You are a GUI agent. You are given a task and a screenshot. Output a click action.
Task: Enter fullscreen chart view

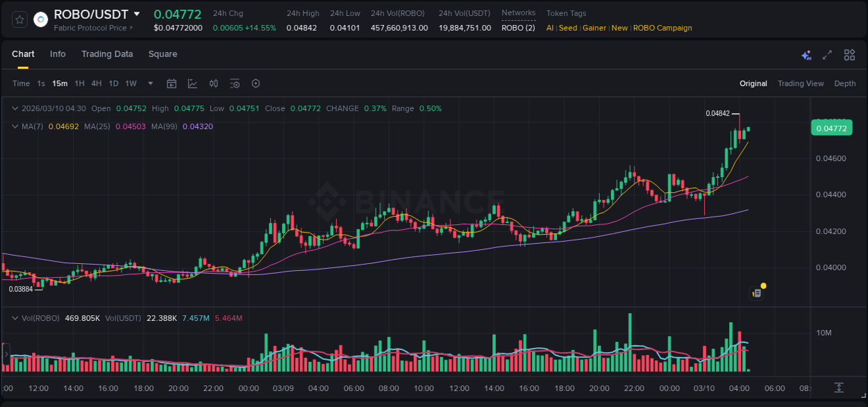click(826, 54)
